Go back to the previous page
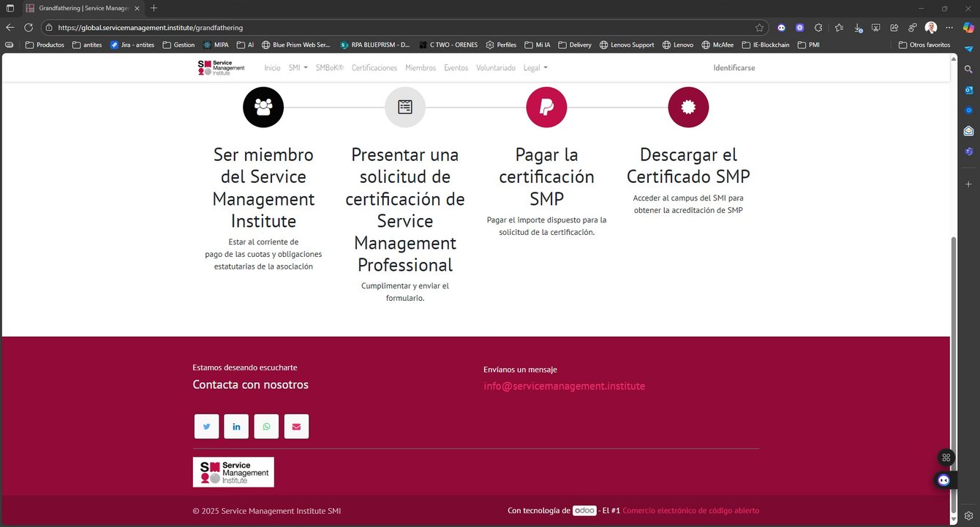This screenshot has height=527, width=980. (10, 28)
